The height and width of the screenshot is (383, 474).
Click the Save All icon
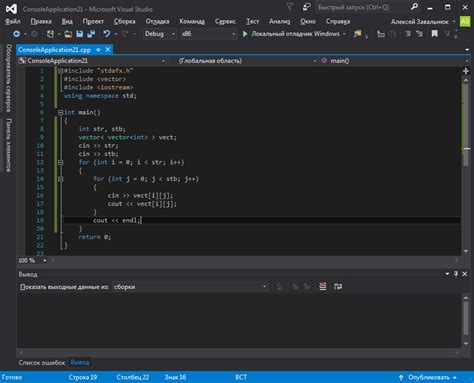point(91,34)
